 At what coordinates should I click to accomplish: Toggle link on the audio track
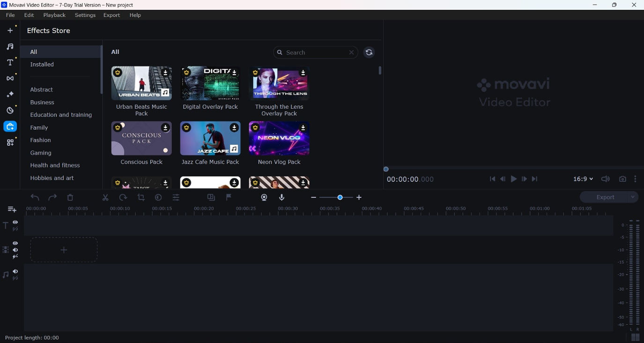point(15,278)
